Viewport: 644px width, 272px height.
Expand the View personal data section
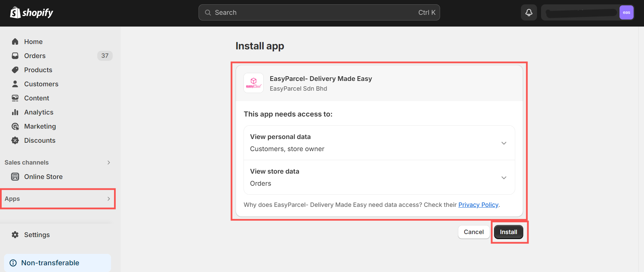click(504, 143)
